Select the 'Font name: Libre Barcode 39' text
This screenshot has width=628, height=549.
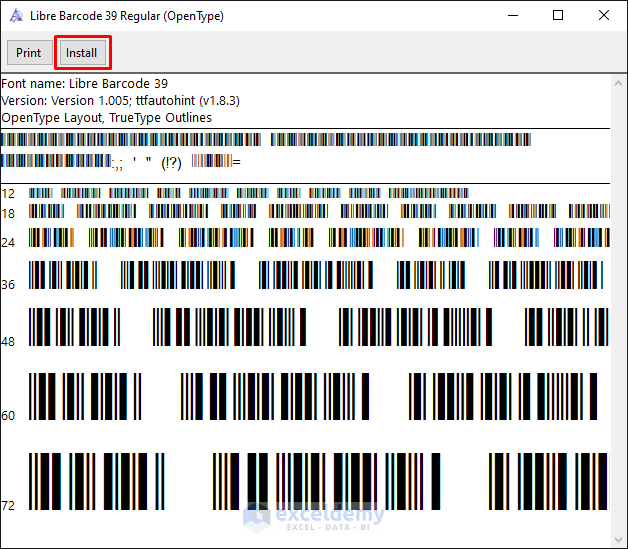[x=85, y=84]
